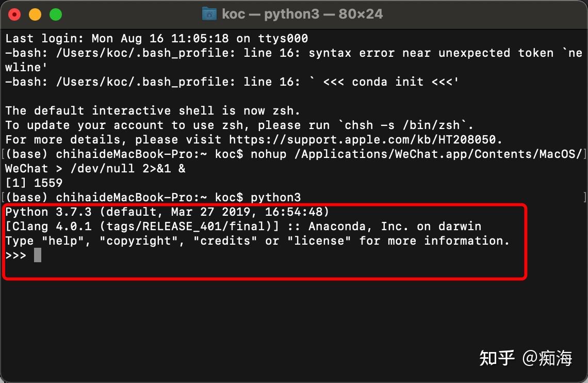Viewport: 588px width, 383px height.
Task: Click the red close traffic light
Action: click(x=14, y=14)
